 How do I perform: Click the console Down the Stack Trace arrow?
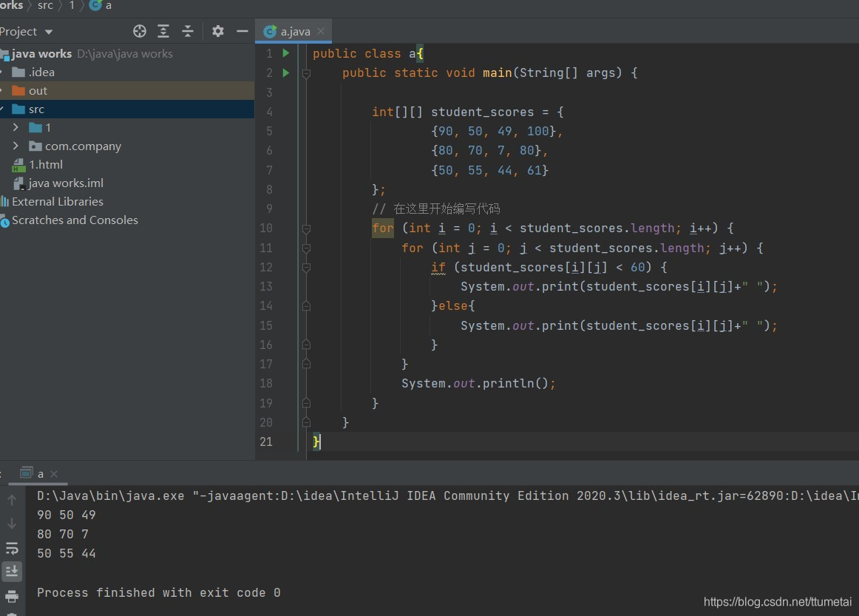[x=12, y=524]
